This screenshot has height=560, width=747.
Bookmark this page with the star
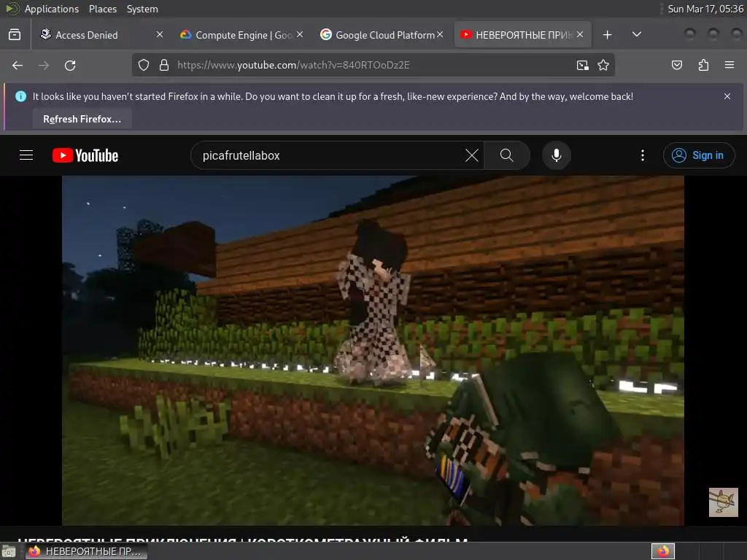[x=603, y=65]
